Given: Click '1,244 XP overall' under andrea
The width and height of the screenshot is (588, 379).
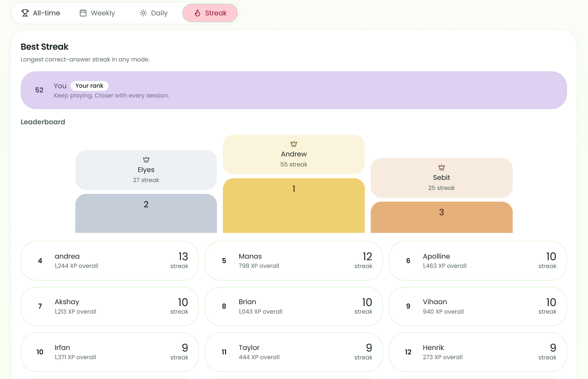Looking at the screenshot, I should click(76, 266).
